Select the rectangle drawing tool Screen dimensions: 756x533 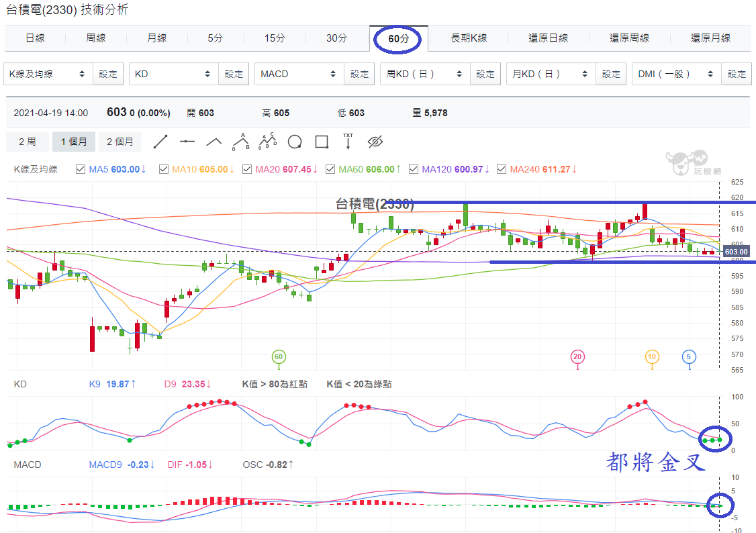point(322,142)
